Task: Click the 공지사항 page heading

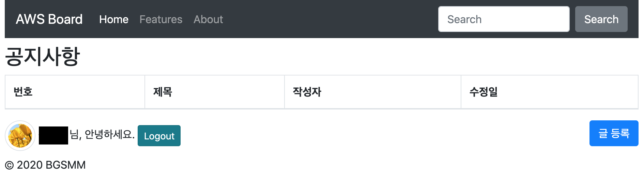Action: (x=43, y=56)
